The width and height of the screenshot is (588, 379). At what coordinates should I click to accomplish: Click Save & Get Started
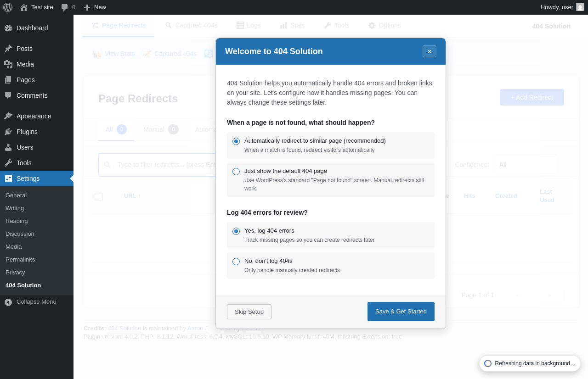pyautogui.click(x=401, y=312)
